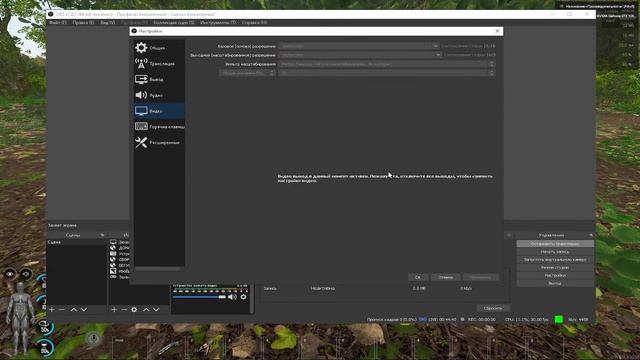This screenshot has height=360, width=640.
Task: Open the common FPS type dropdown
Action: click(x=247, y=73)
